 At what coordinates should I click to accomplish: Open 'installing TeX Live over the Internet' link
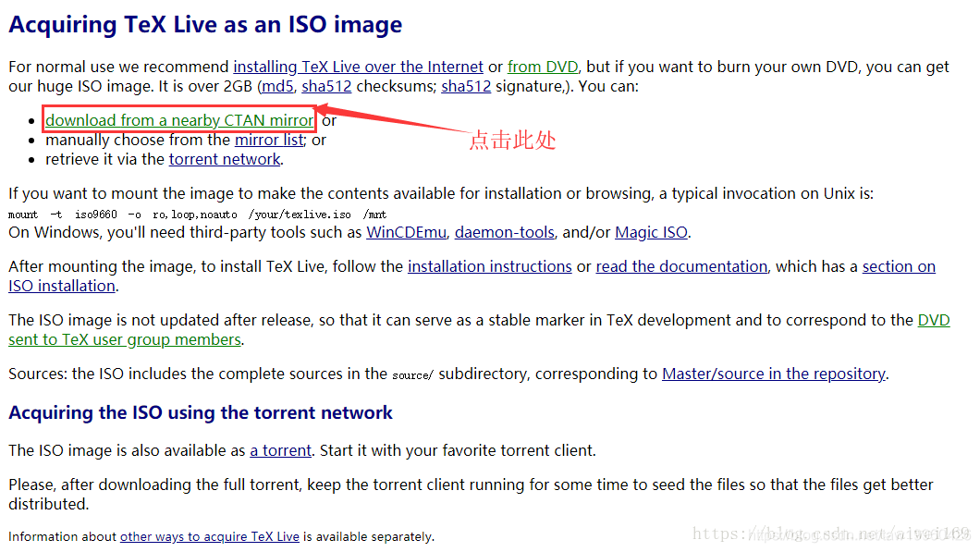358,67
